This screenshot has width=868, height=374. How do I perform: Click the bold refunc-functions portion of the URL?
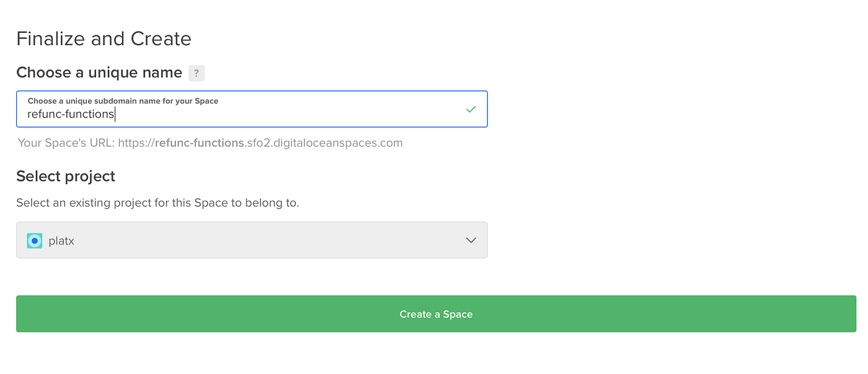pyautogui.click(x=198, y=142)
